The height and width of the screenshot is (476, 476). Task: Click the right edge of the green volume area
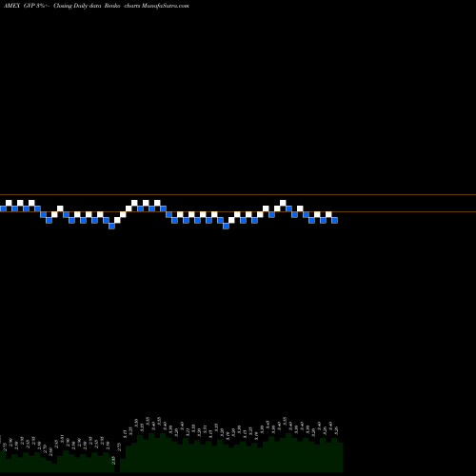click(342, 457)
